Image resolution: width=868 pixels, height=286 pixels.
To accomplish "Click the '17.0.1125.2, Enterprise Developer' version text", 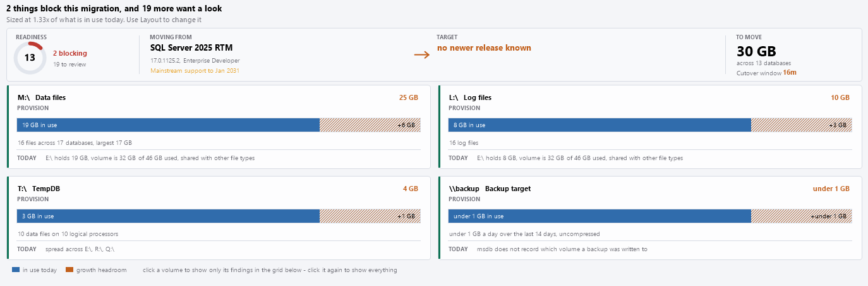I will pos(195,61).
